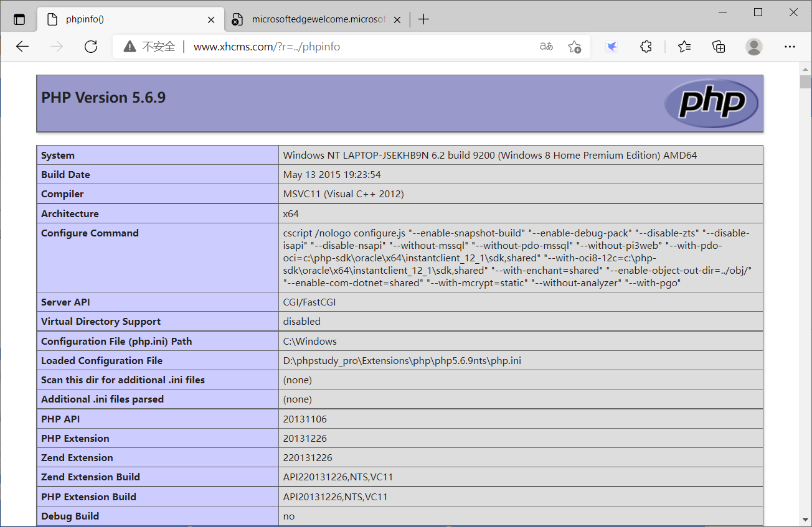Select the 'D:\phpstudy_pro\Extensions' php.ini path value

click(402, 360)
